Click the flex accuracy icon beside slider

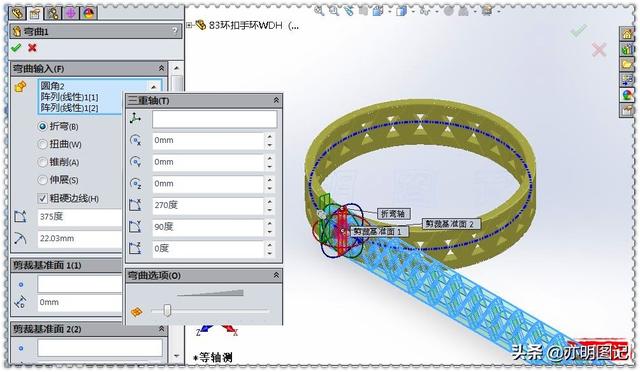pyautogui.click(x=136, y=312)
